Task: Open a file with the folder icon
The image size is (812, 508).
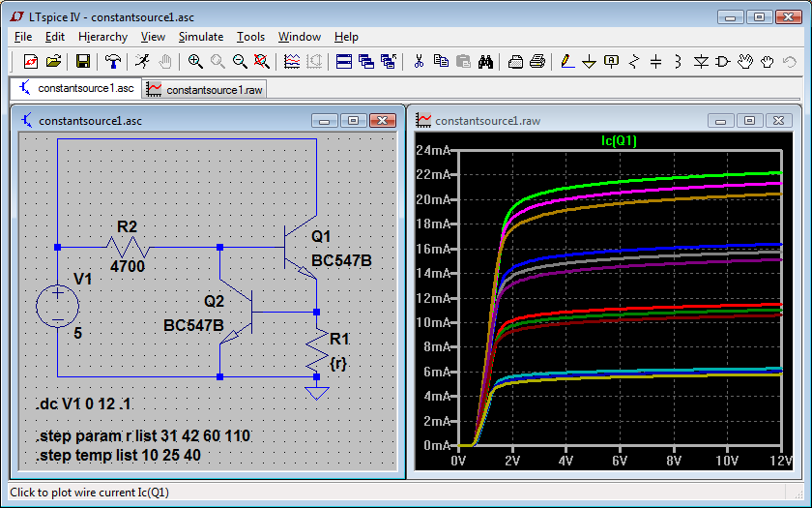Action: (53, 62)
